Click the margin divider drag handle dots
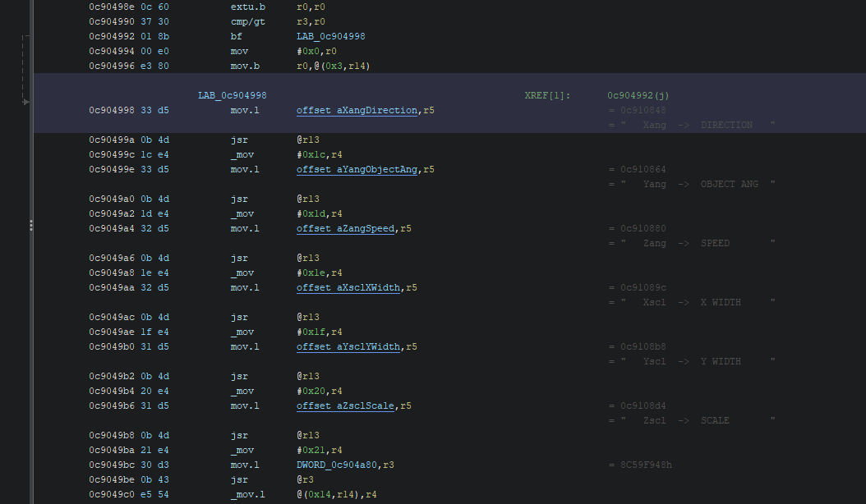 point(31,225)
